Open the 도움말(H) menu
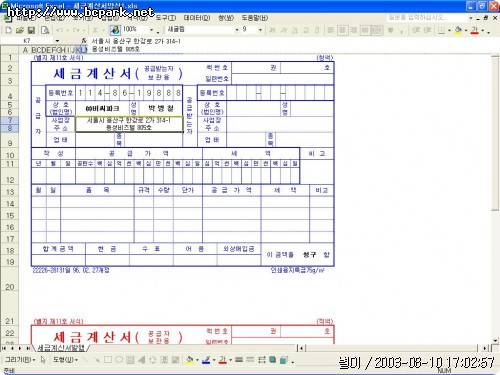Image resolution: width=500 pixels, height=375 pixels. pyautogui.click(x=255, y=18)
